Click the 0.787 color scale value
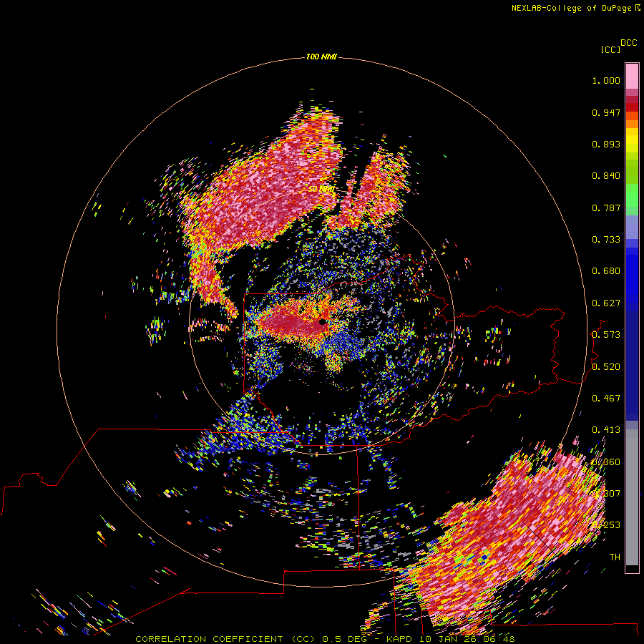644x644 pixels. coord(606,208)
